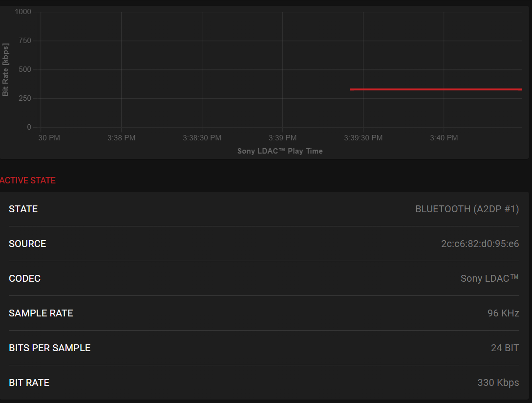Click the 1000 value on the y-axis
532x403 pixels.
tap(23, 12)
